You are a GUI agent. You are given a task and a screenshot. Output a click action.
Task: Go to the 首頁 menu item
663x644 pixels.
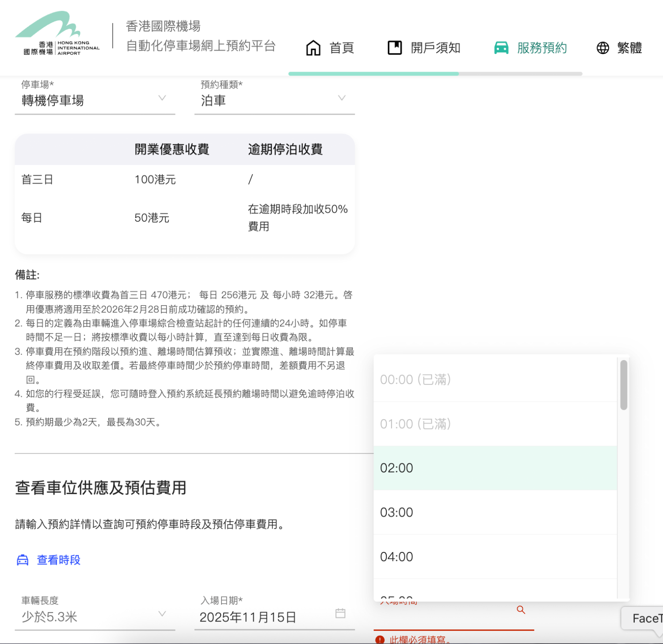click(x=342, y=48)
